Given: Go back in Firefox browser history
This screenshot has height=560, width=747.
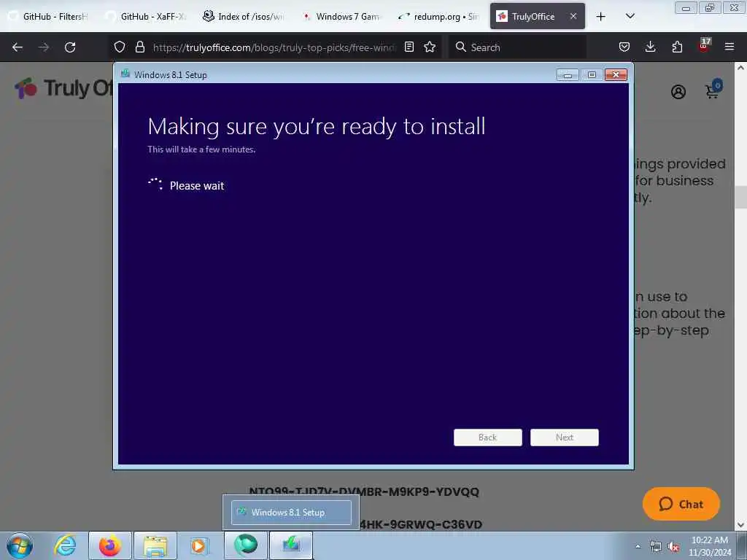Looking at the screenshot, I should (18, 47).
